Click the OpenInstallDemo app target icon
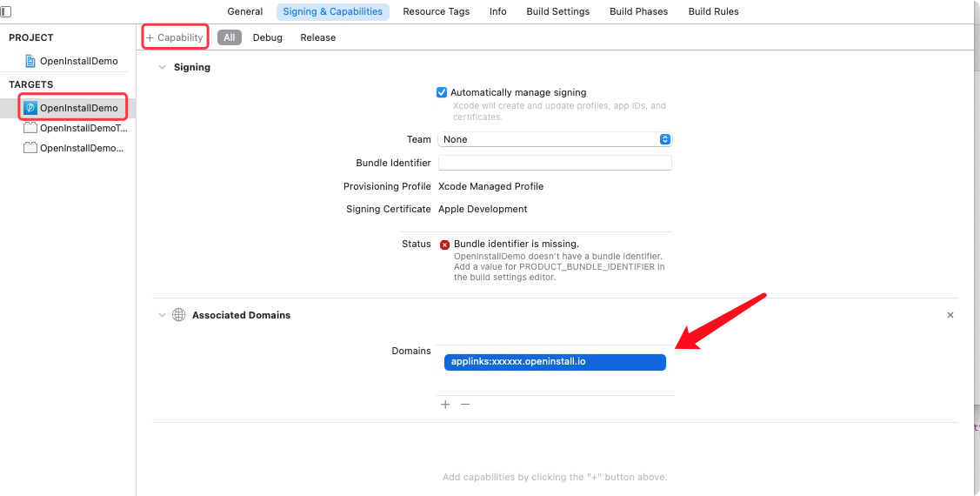The height and width of the screenshot is (496, 980). click(x=30, y=108)
